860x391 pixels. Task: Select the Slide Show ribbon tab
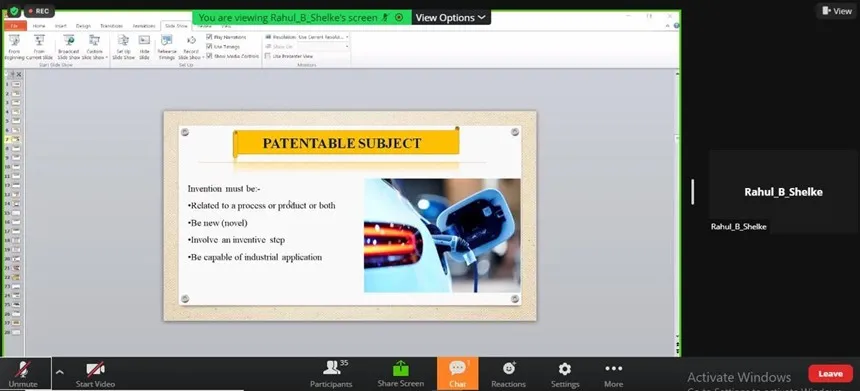click(176, 26)
